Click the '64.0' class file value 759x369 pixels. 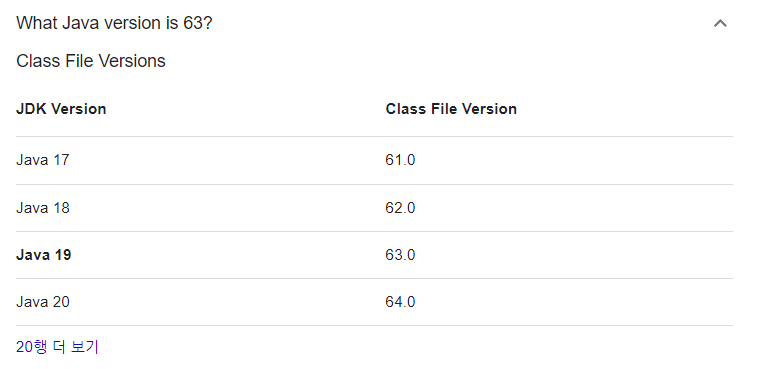pyautogui.click(x=400, y=302)
